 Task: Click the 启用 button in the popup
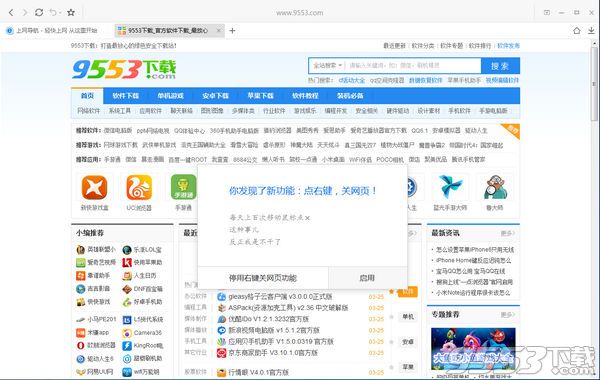tap(367, 278)
